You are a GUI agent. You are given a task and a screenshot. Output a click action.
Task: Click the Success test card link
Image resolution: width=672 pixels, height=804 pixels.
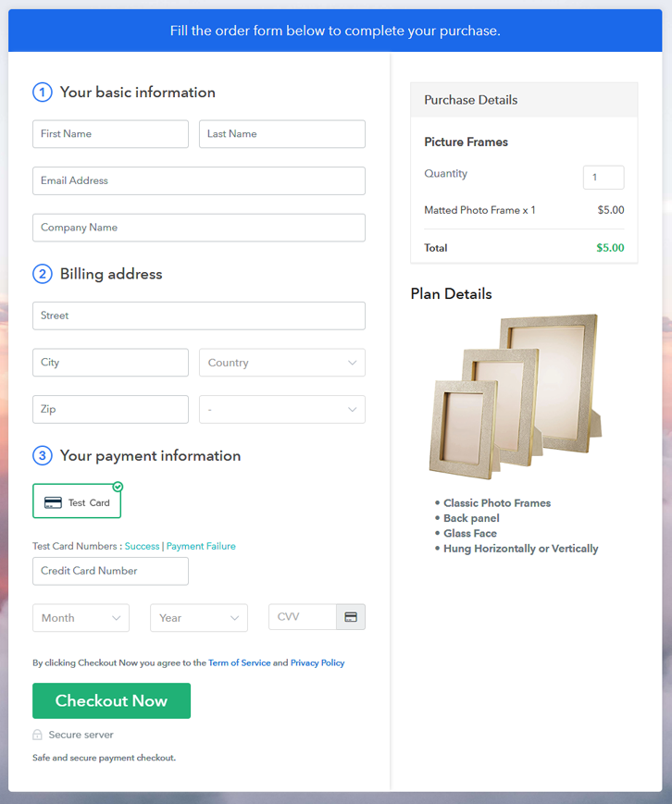point(143,546)
